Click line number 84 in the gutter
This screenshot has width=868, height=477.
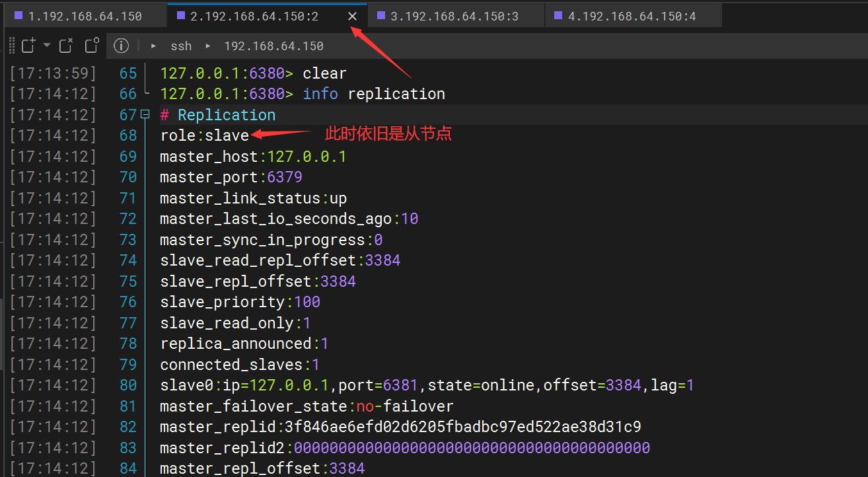click(128, 468)
